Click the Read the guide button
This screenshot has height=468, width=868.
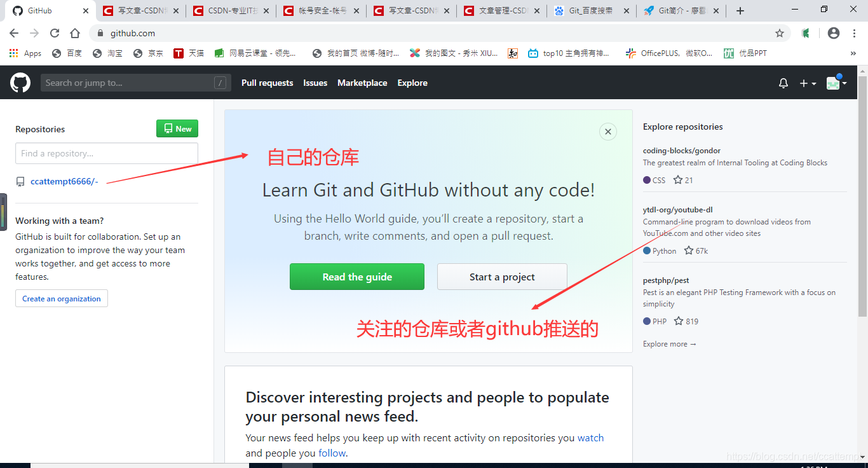(x=357, y=277)
